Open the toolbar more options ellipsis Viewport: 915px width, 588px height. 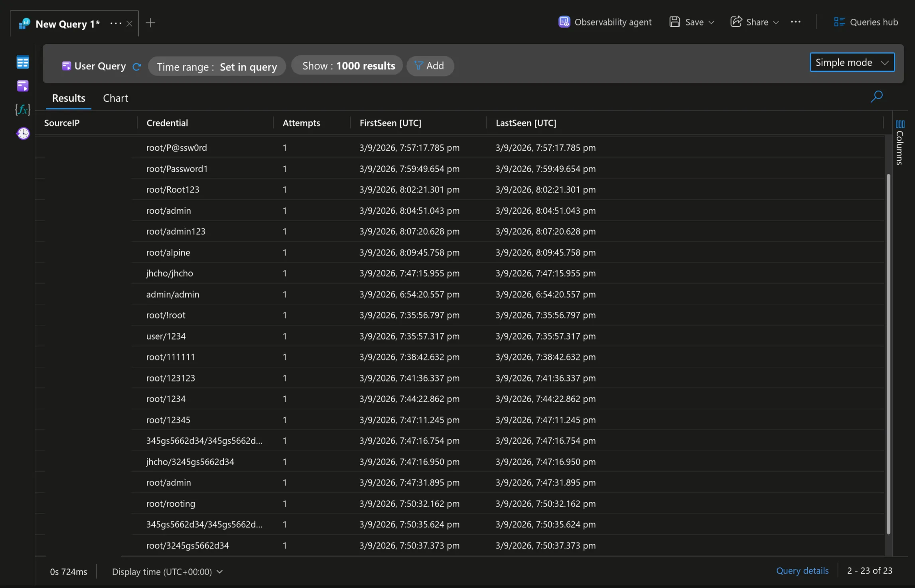795,22
